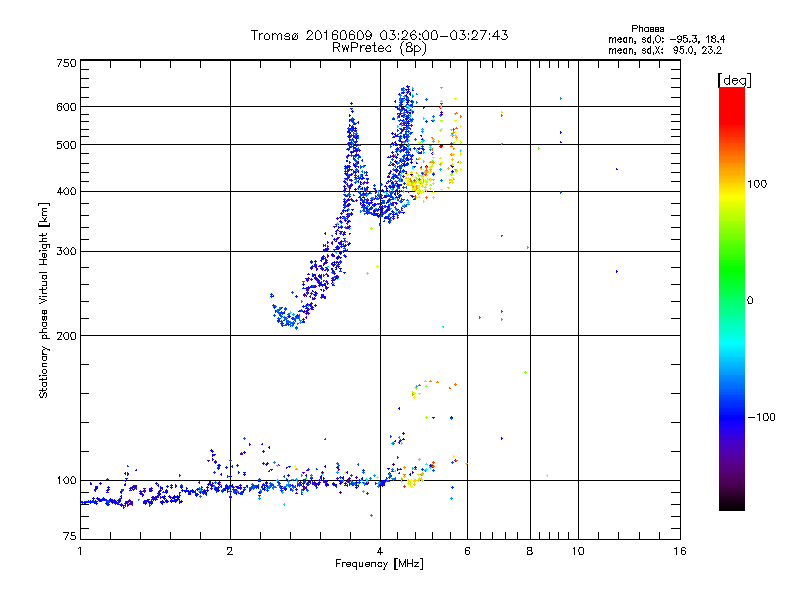Click the 'Frequency [MHz]' axis label
800x600 pixels.
coord(379,564)
